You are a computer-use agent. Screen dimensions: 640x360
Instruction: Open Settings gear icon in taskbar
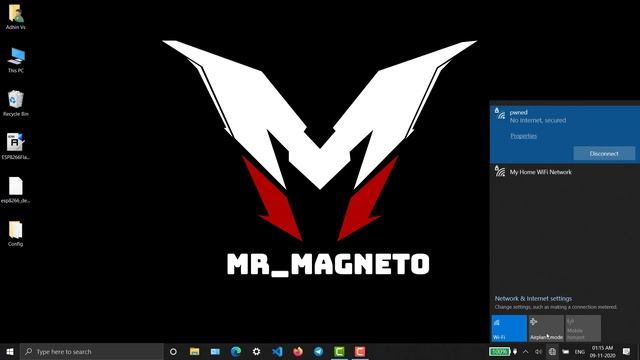pyautogui.click(x=256, y=351)
